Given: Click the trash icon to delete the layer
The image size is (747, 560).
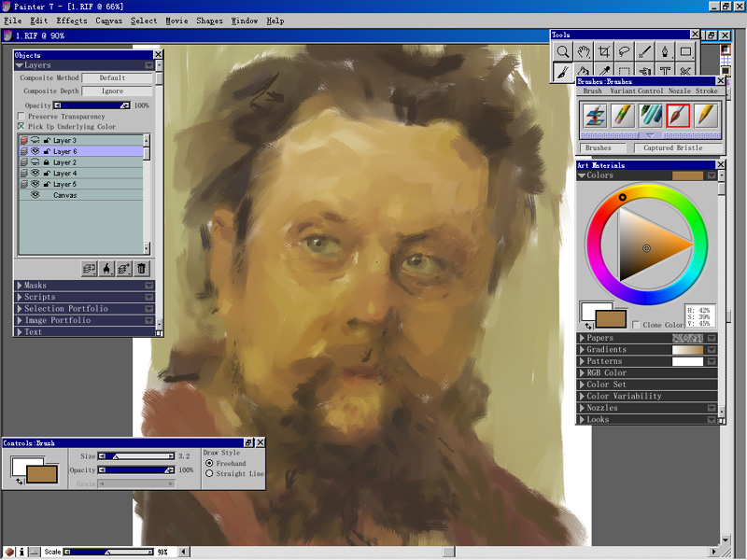Looking at the screenshot, I should 142,269.
